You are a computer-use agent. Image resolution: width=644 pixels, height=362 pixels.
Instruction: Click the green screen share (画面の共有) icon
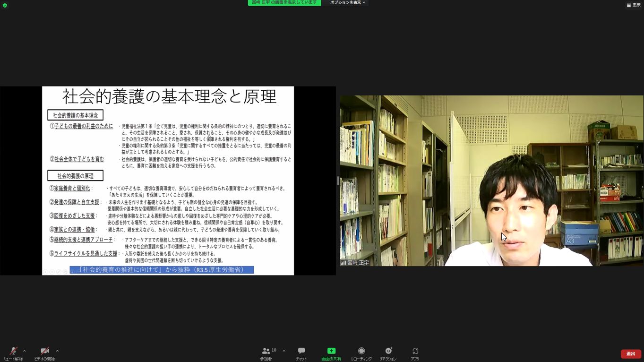[331, 351]
